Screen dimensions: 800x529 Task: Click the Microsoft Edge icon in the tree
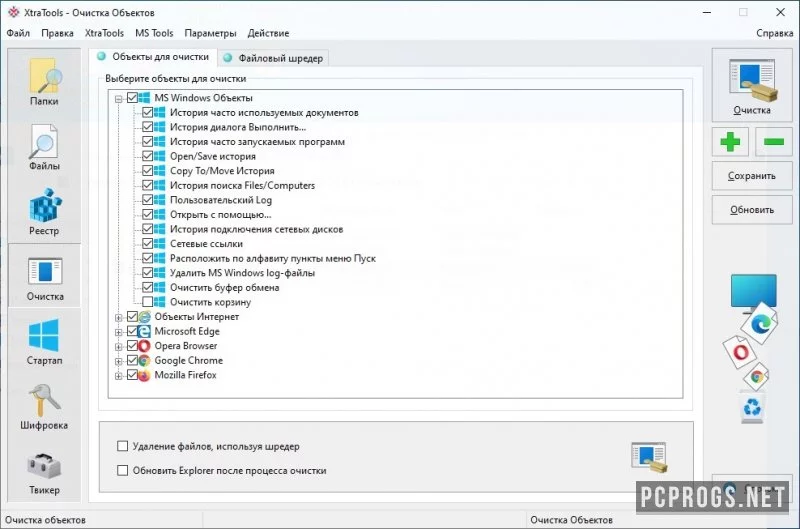point(144,331)
